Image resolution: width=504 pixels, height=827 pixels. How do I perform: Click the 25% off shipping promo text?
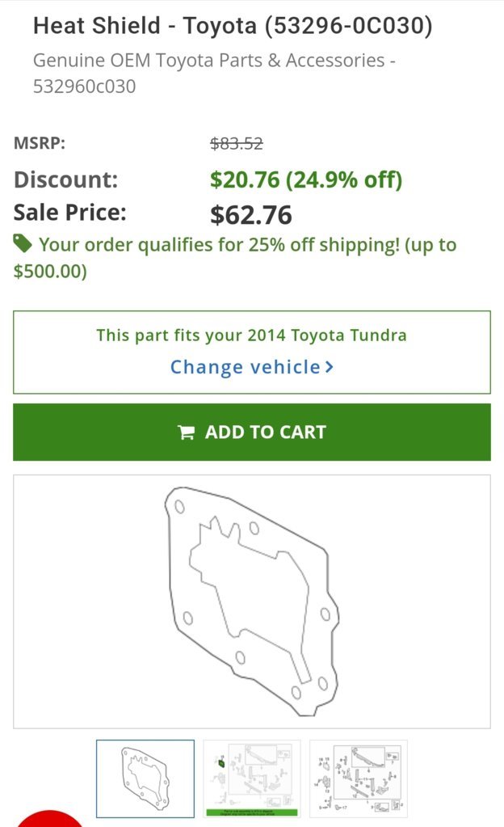[235, 258]
